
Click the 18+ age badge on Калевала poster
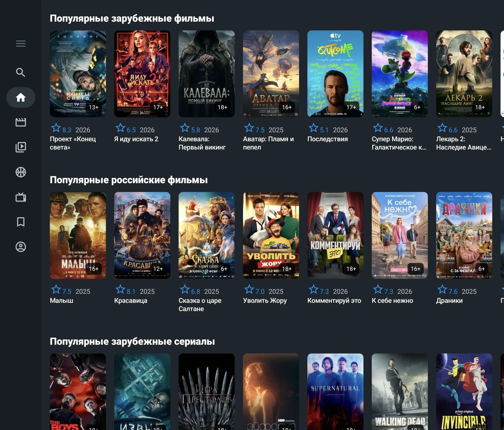tap(222, 107)
